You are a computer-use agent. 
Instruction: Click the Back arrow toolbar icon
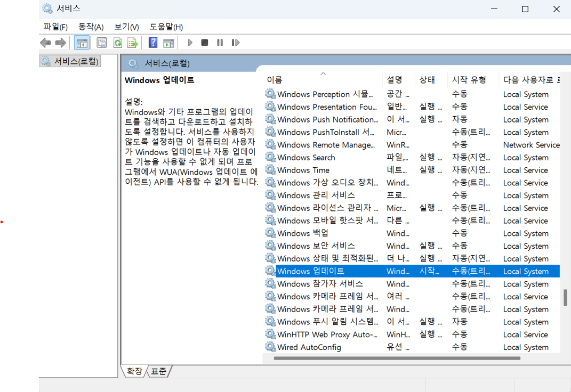(45, 43)
